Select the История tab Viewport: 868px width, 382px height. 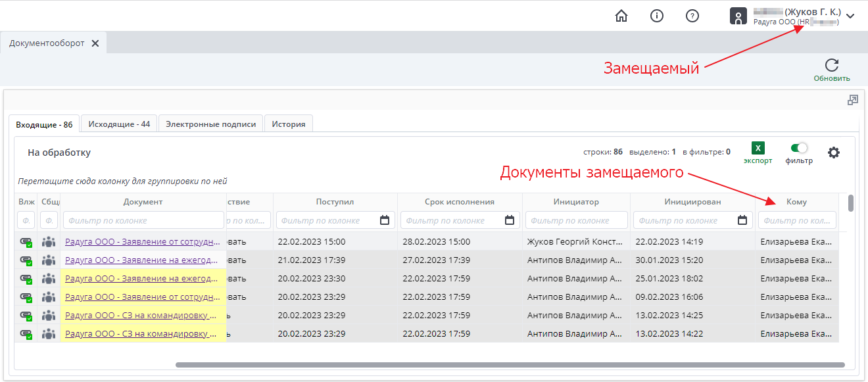click(x=289, y=124)
